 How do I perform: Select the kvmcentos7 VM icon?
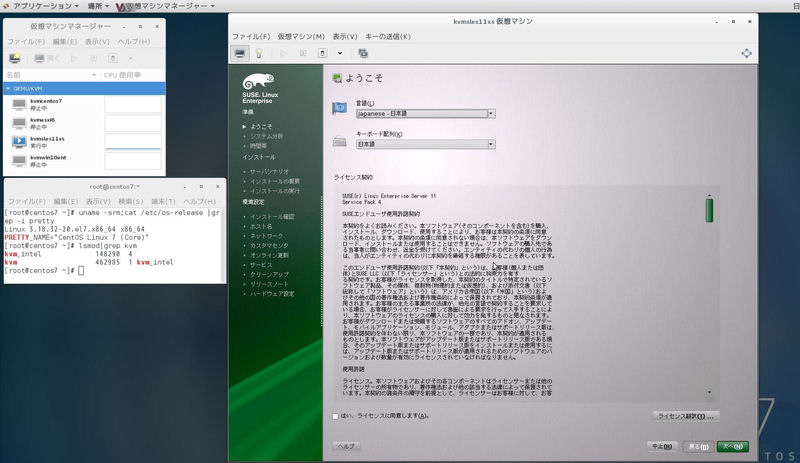(x=19, y=105)
